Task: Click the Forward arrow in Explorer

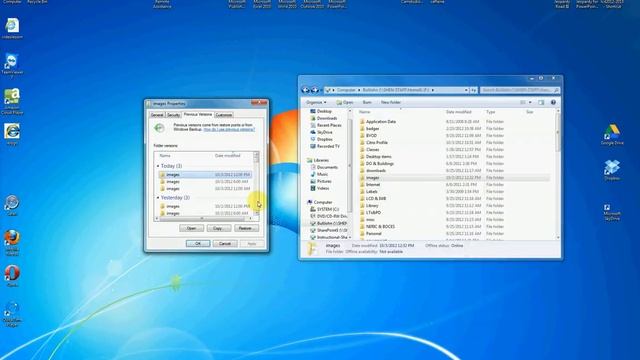Action: click(314, 90)
